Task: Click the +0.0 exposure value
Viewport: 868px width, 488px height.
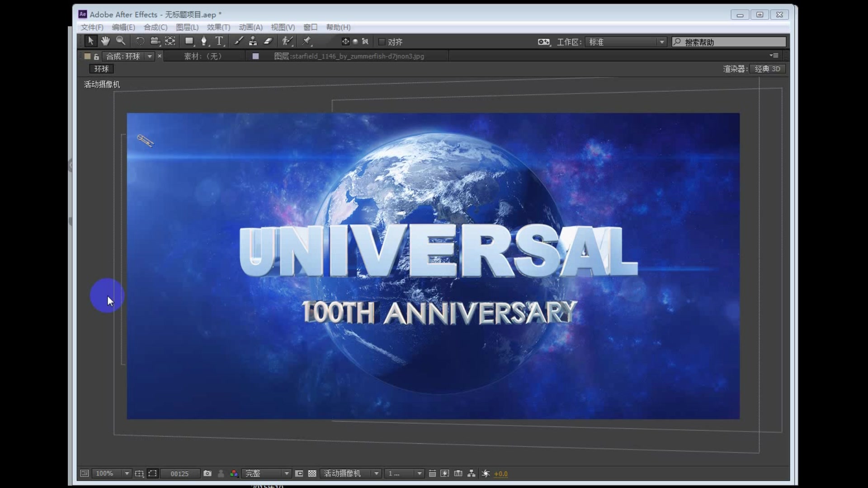Action: pos(501,474)
